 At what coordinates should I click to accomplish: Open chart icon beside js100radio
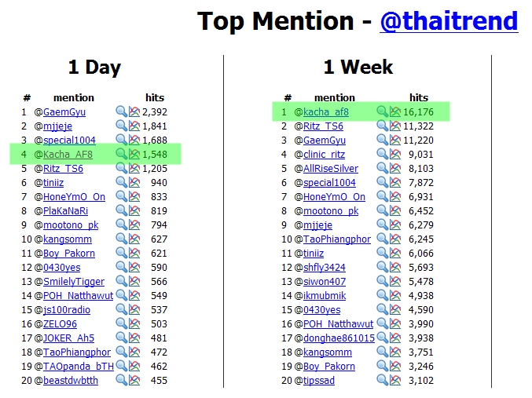coord(134,309)
